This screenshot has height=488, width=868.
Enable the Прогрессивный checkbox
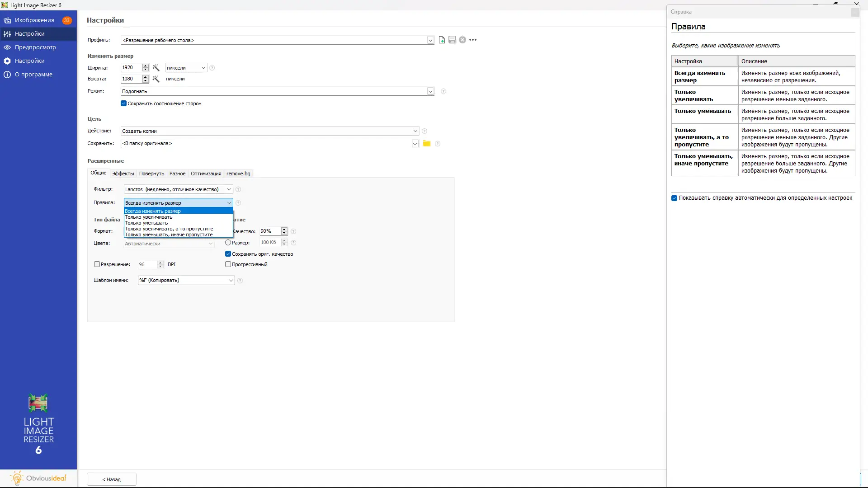tap(228, 264)
